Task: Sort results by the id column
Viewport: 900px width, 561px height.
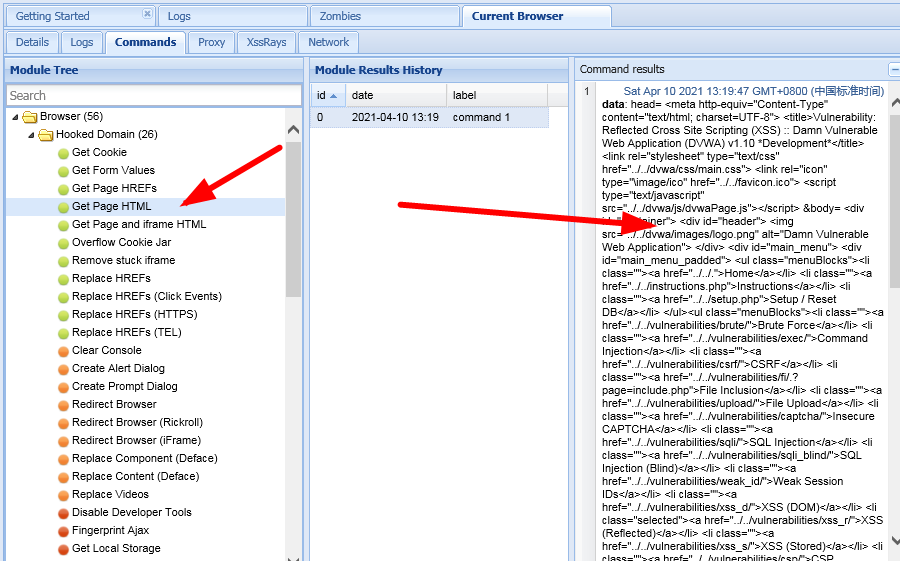Action: (328, 95)
